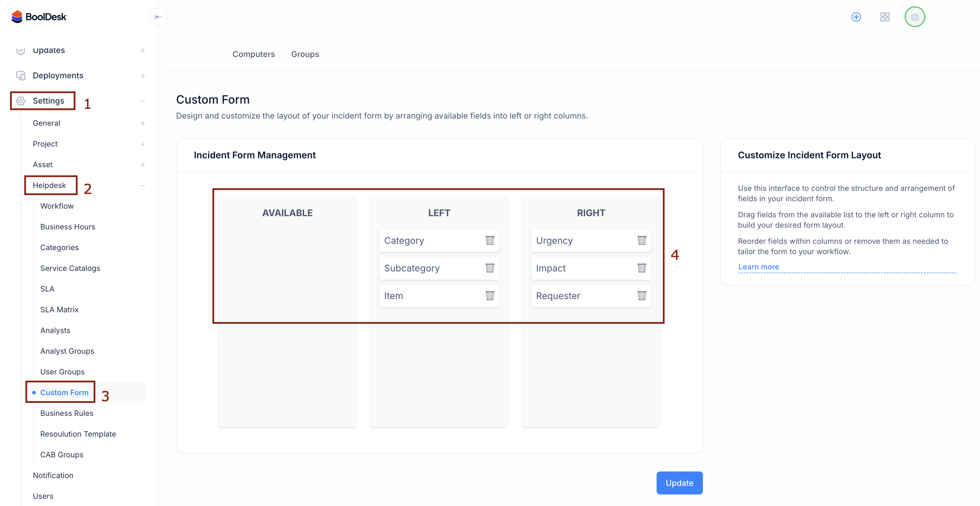Click the blue plus circle icon
The image size is (980, 506).
(x=856, y=17)
